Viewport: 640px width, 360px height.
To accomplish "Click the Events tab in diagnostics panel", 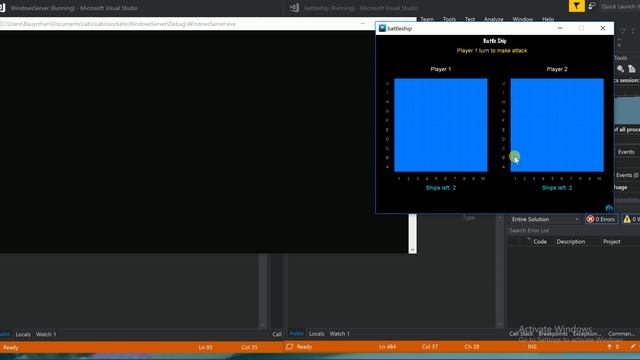I will pyautogui.click(x=626, y=152).
